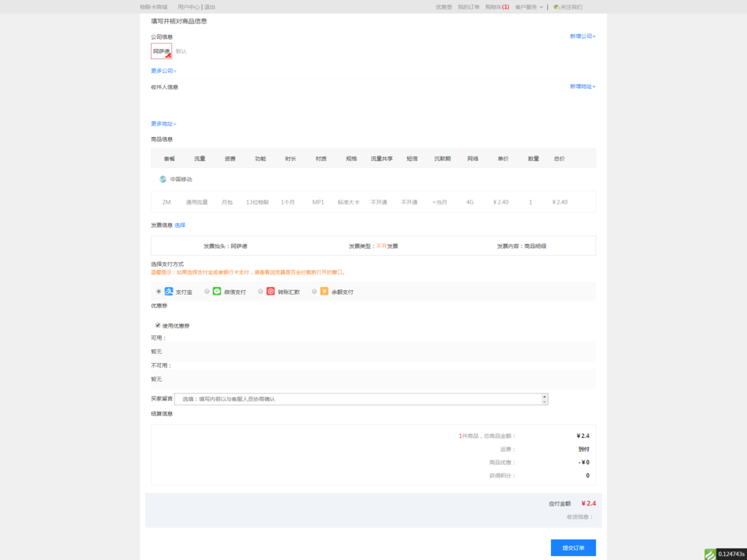Open 我的订单 (my orders) in top navigation
The width and height of the screenshot is (747, 560).
(x=468, y=7)
